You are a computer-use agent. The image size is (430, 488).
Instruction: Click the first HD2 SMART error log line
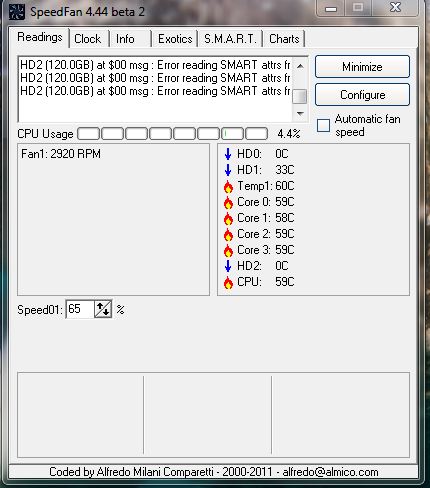155,65
